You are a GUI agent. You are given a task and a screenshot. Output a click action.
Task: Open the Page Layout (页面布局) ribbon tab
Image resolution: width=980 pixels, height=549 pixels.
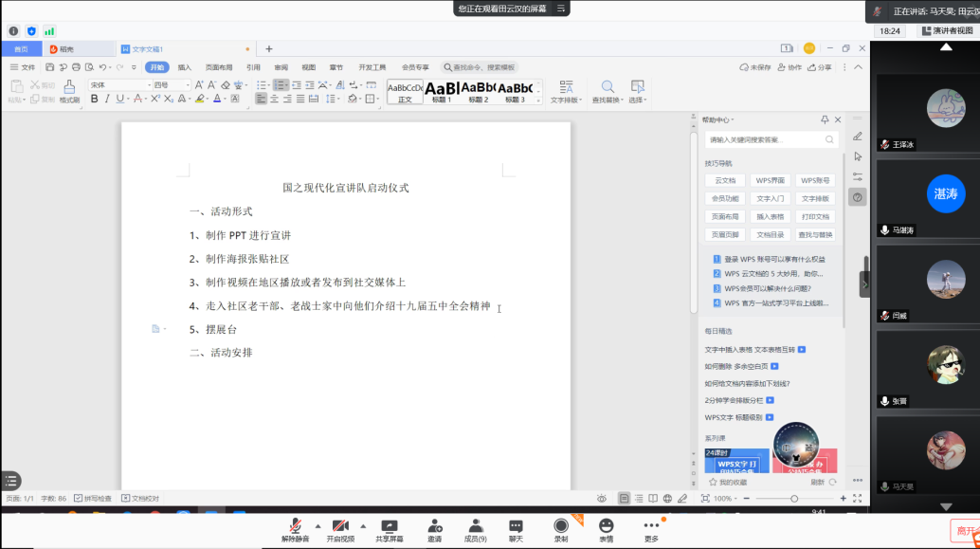[219, 67]
